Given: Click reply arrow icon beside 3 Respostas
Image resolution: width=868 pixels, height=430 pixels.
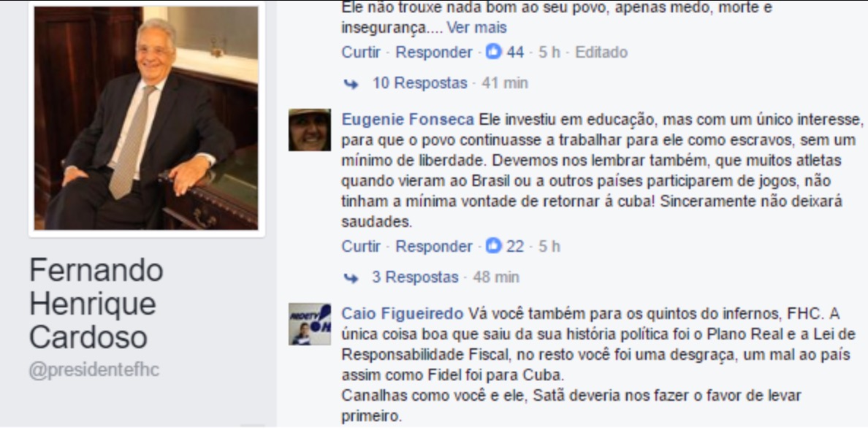Looking at the screenshot, I should [x=351, y=277].
